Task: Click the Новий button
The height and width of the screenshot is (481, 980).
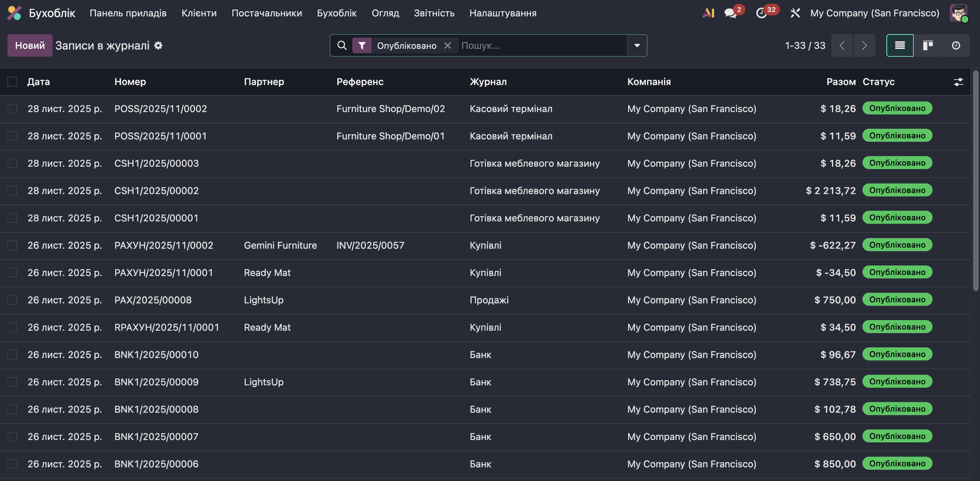Action: (x=30, y=45)
